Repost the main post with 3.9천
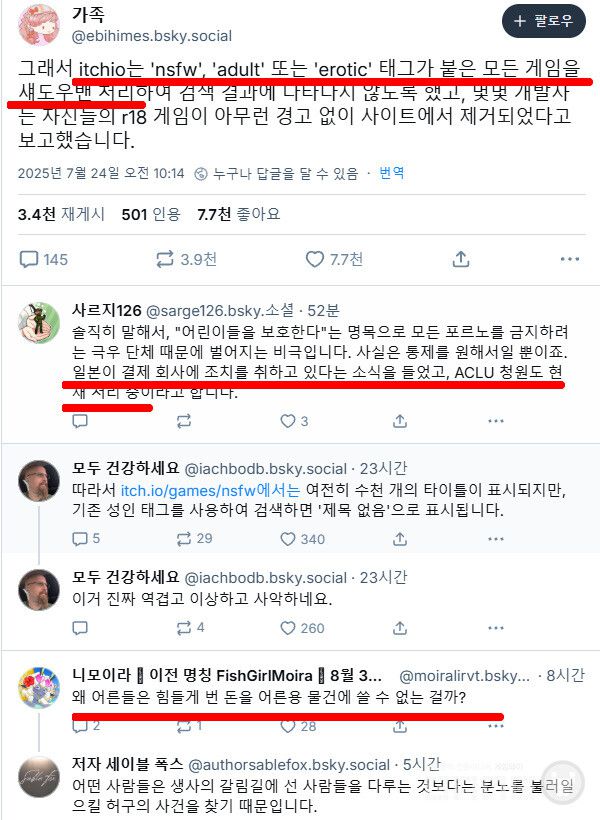This screenshot has width=600, height=820. coord(186,259)
